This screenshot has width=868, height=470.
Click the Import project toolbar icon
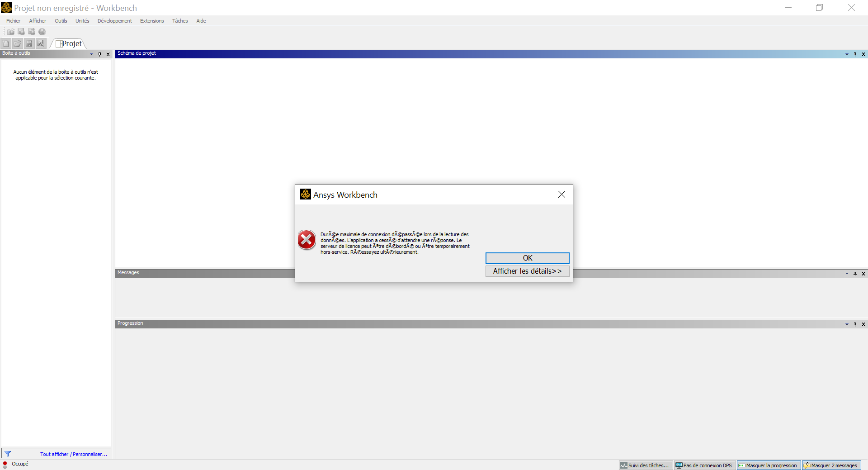(11, 32)
